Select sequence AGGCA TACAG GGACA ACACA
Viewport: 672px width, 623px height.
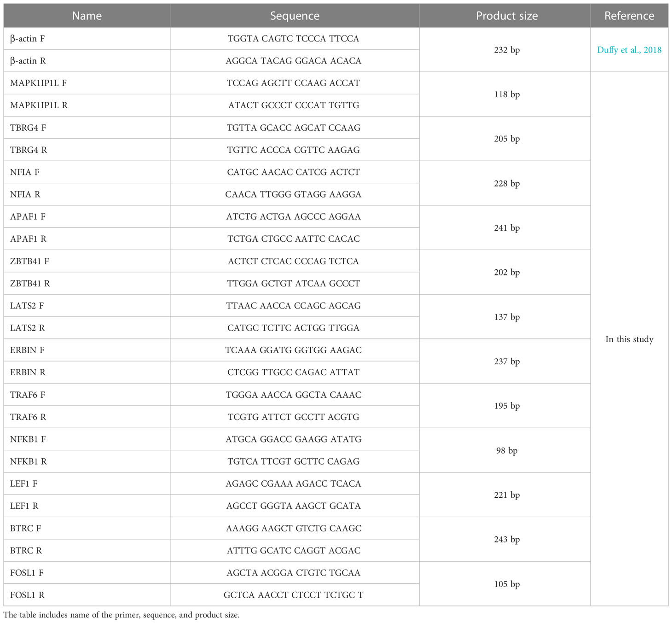[x=294, y=61]
